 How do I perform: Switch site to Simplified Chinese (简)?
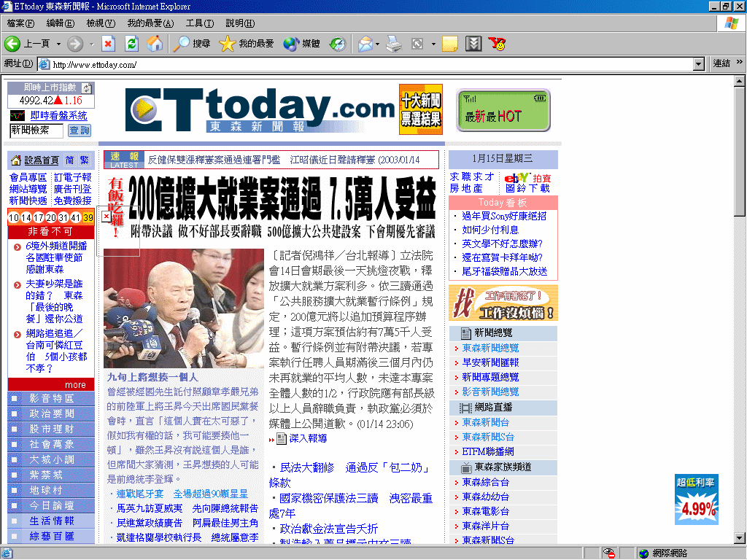tap(69, 160)
